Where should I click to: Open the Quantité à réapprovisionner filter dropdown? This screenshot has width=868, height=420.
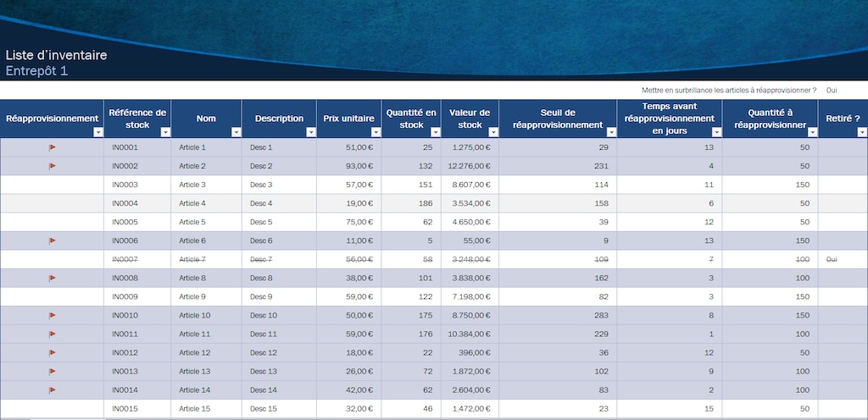pos(813,132)
